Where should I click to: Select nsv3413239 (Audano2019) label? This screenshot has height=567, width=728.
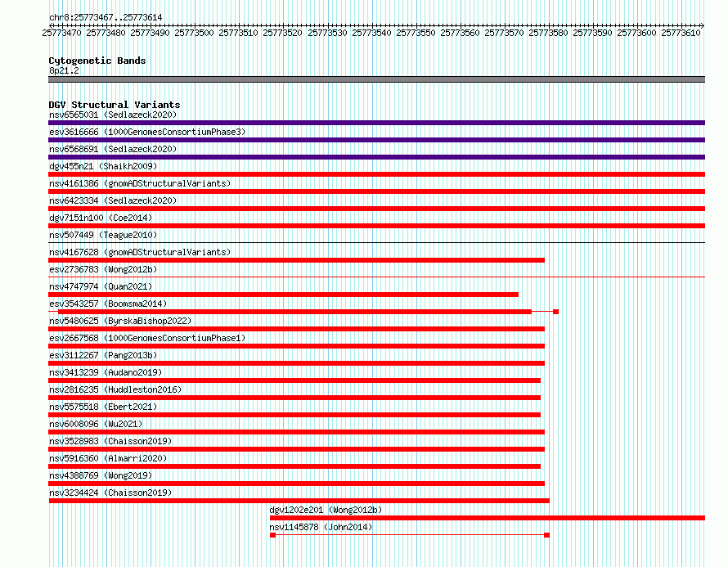point(106,372)
